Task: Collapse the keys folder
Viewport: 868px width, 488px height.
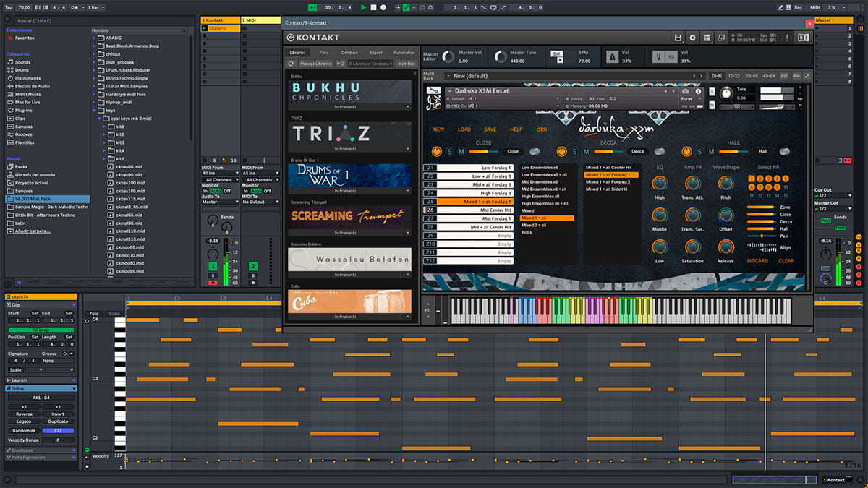Action: pyautogui.click(x=95, y=110)
